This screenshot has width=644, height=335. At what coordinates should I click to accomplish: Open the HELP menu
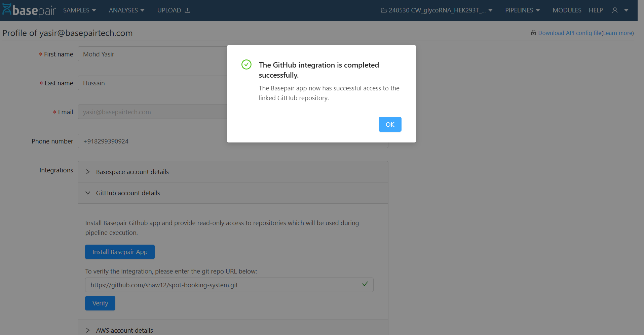[x=596, y=10]
